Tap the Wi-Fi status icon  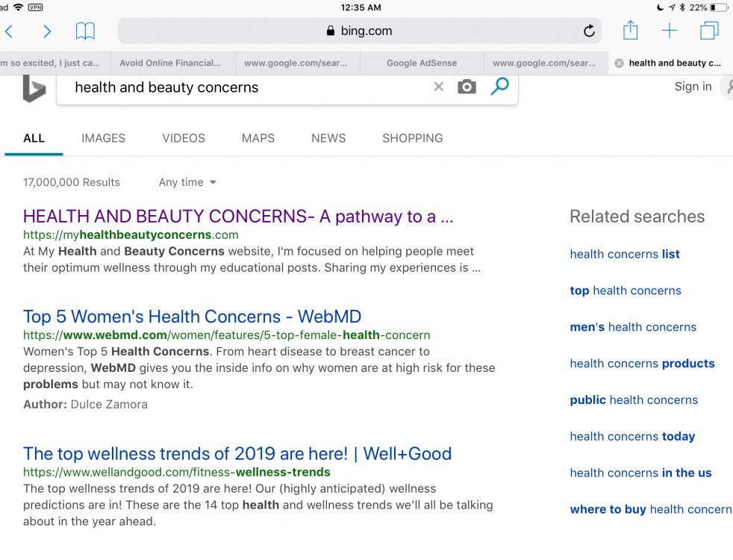point(18,7)
